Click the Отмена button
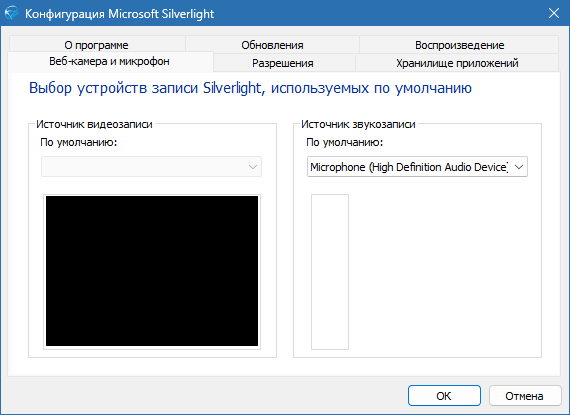This screenshot has height=415, width=570. [525, 396]
